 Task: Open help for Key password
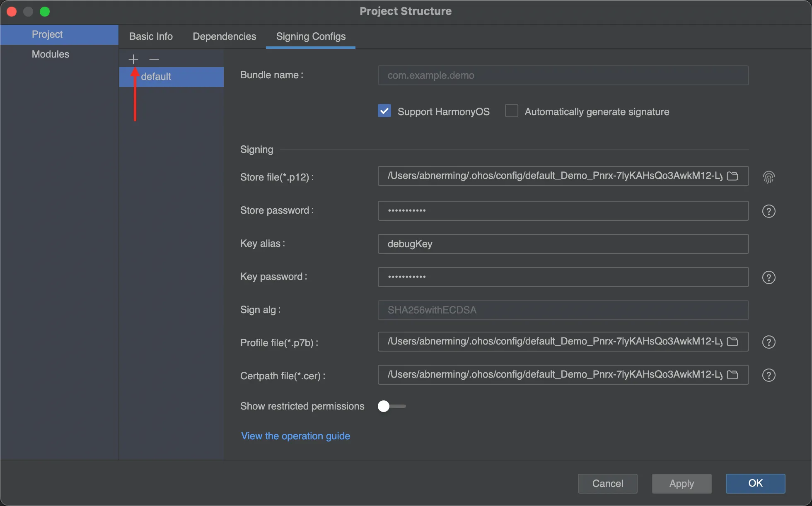[x=768, y=277]
